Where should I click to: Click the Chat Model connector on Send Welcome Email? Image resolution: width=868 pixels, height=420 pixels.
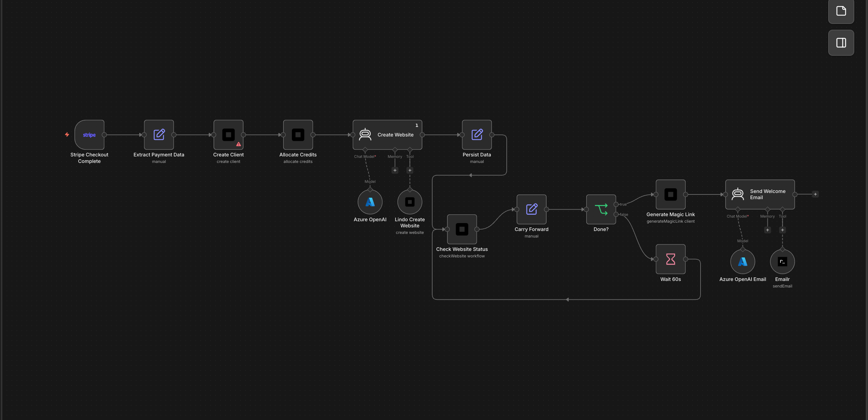[x=738, y=209]
